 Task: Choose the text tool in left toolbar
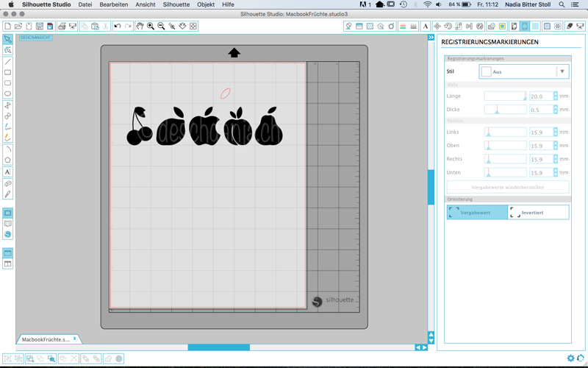(7, 172)
